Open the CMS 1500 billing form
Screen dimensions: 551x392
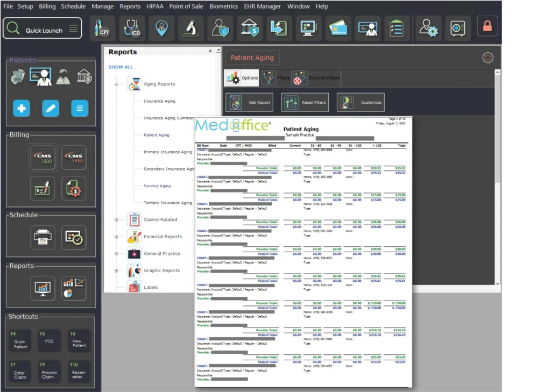[x=43, y=158]
